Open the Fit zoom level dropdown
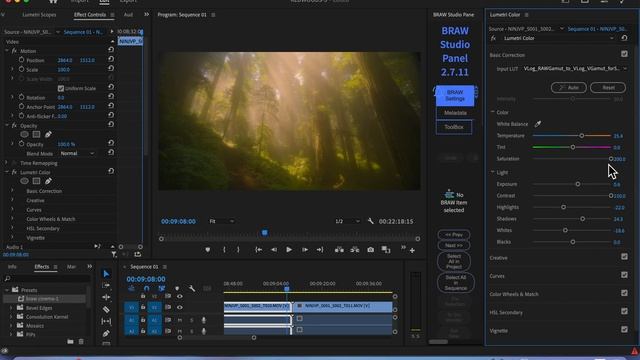This screenshot has height=360, width=640. (x=222, y=221)
